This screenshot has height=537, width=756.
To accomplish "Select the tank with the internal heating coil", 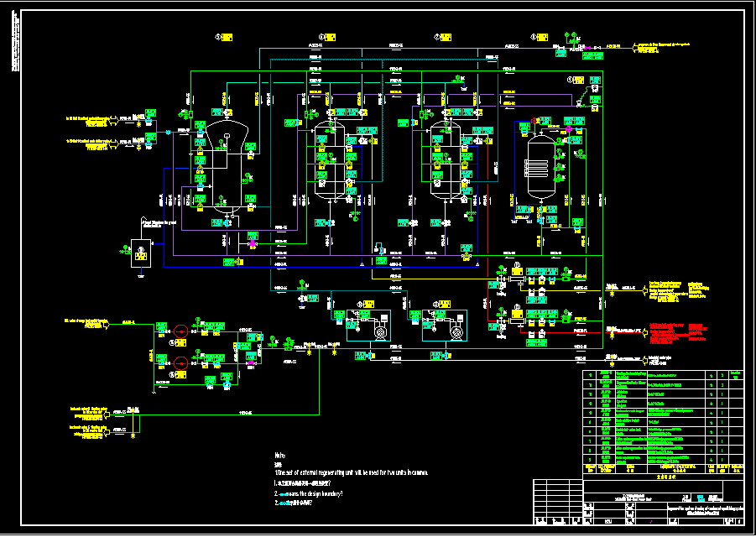I will 541,167.
